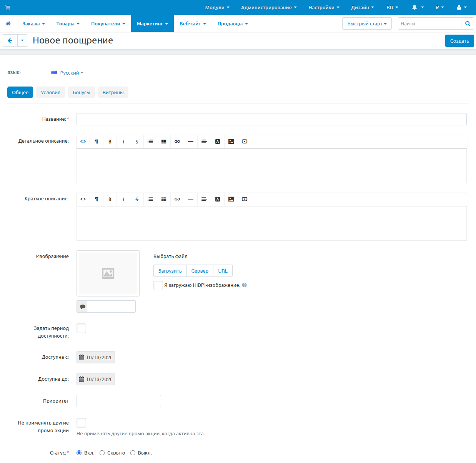Image resolution: width=476 pixels, height=463 pixels.
Task: Click the search magnifier icon
Action: [468, 24]
